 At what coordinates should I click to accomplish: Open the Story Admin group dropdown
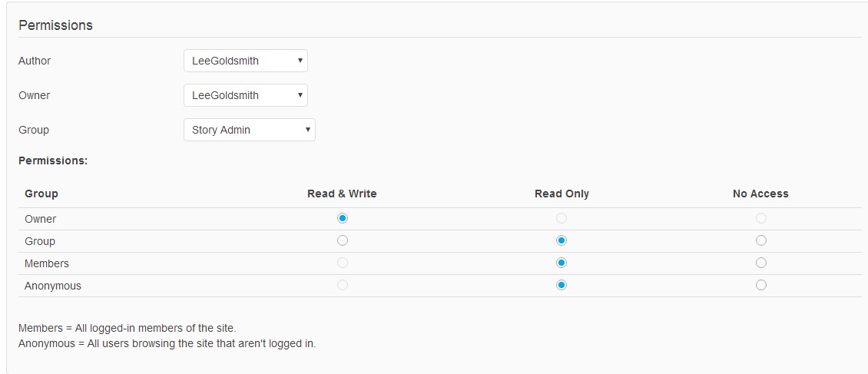click(x=250, y=130)
